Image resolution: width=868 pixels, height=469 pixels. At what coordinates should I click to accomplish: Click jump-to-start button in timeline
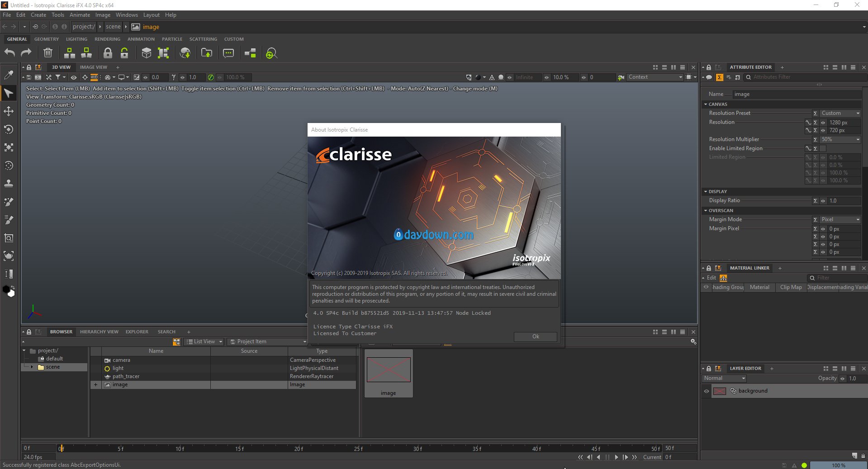[580, 457]
